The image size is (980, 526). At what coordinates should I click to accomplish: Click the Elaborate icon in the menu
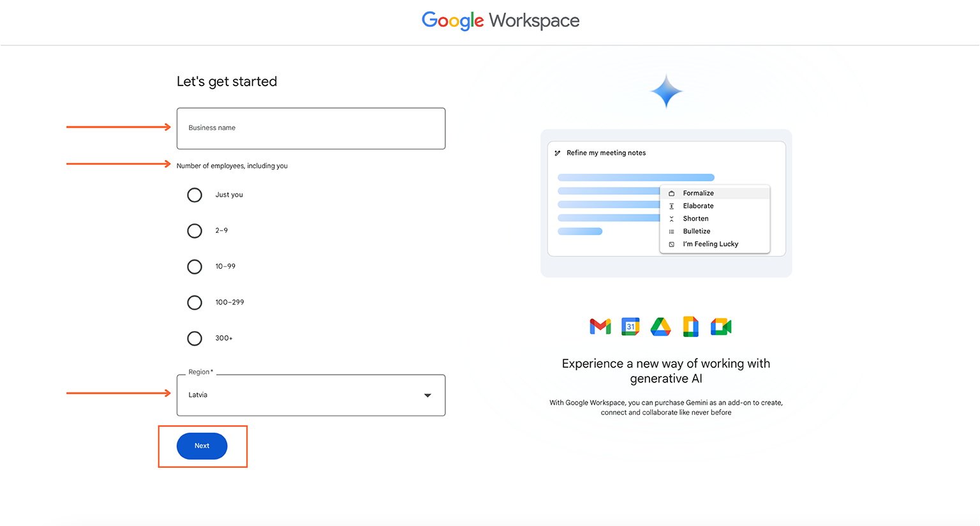[671, 206]
